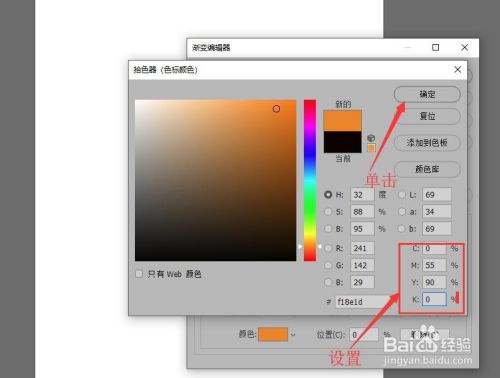500x378 pixels.
Task: Click 位置 field in gradient editor
Action: [364, 334]
